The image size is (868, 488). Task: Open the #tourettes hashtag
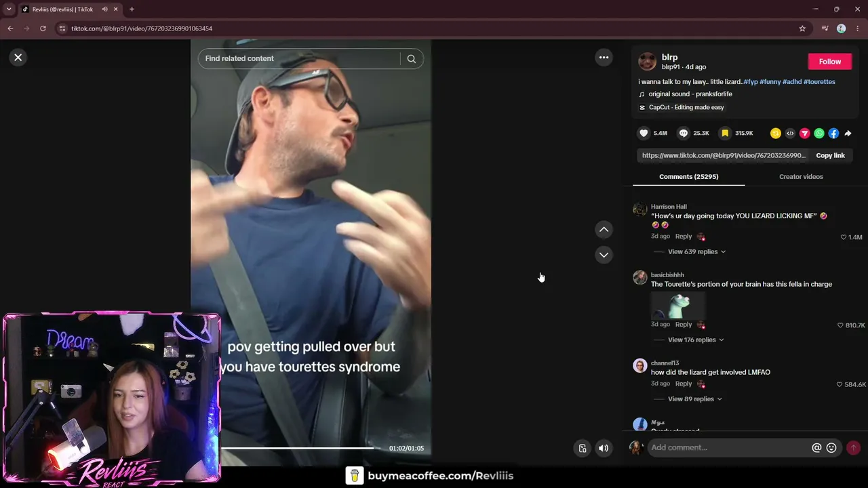coord(819,82)
